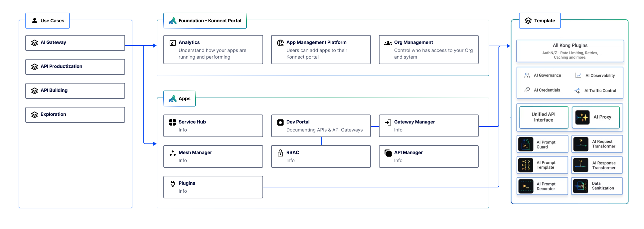Select the Foundation - Konnect Portal tab
644x229 pixels.
click(205, 21)
